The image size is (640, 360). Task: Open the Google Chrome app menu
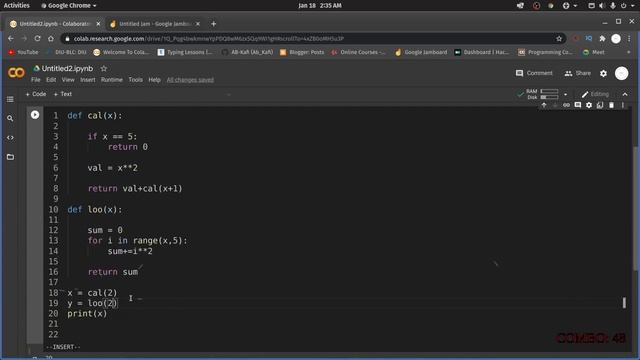click(x=69, y=5)
